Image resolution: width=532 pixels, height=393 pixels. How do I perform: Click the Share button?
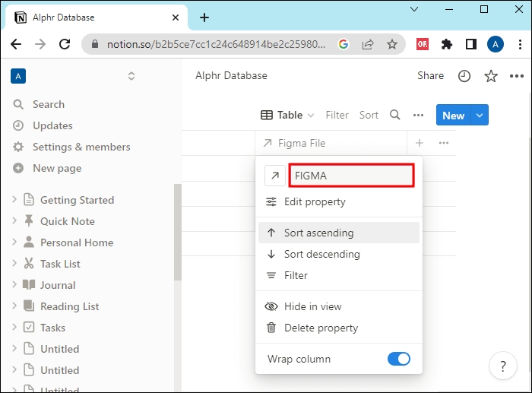pyautogui.click(x=430, y=76)
